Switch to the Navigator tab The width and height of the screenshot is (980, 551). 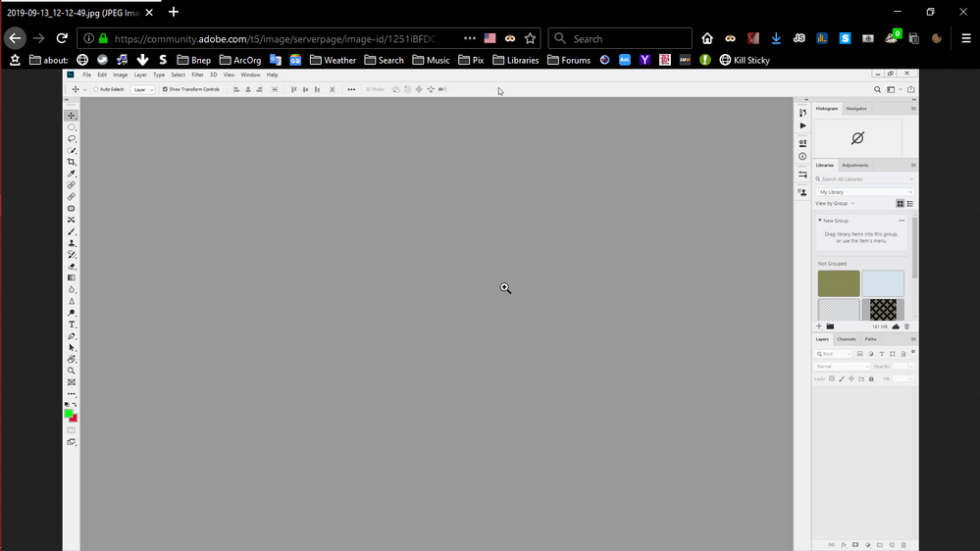[856, 109]
